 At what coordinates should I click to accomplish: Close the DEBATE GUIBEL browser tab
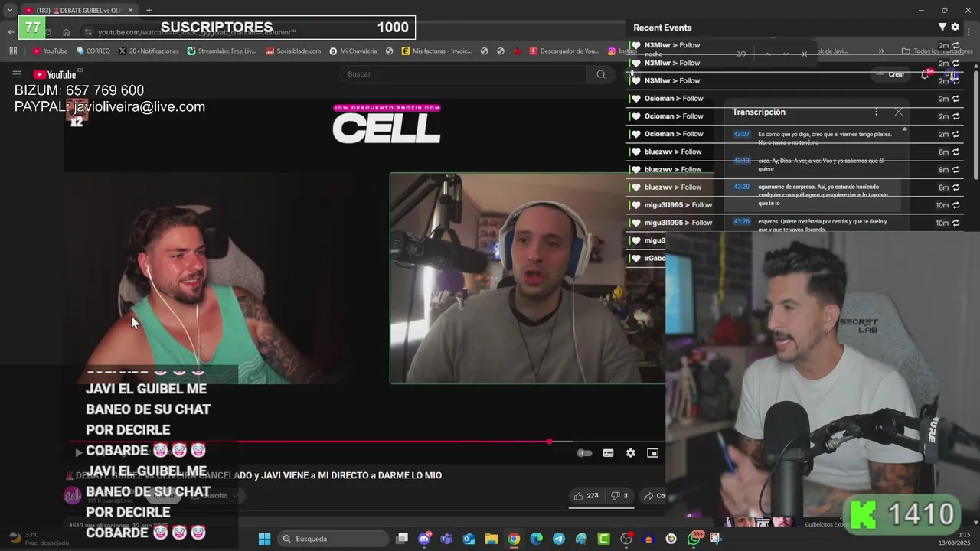131,10
